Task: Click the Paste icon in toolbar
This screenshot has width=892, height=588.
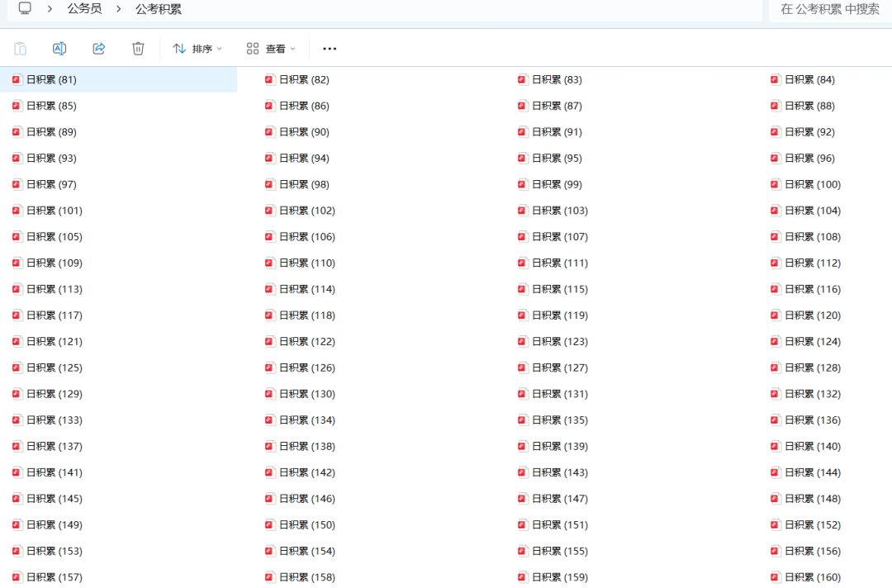Action: point(21,49)
